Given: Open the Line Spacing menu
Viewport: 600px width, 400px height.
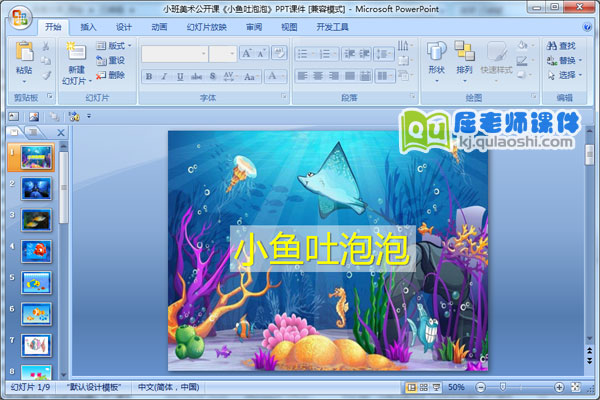Looking at the screenshot, I should (383, 54).
